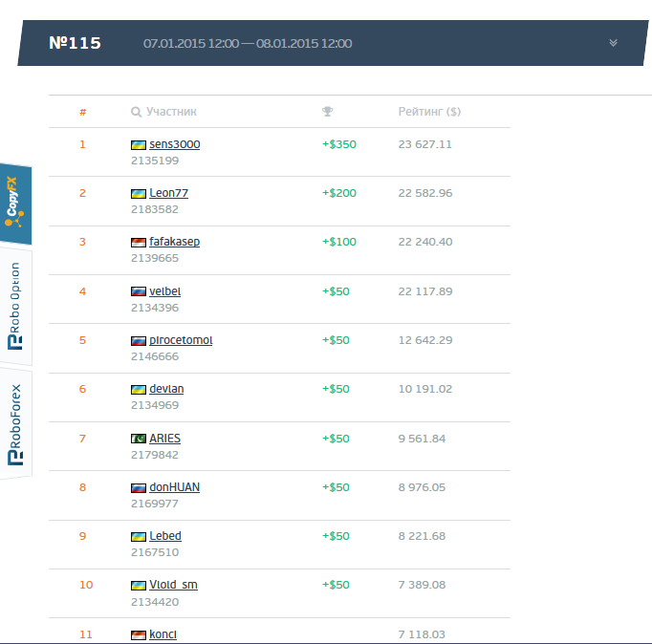Open participant pirocetomol profile link

pos(181,340)
